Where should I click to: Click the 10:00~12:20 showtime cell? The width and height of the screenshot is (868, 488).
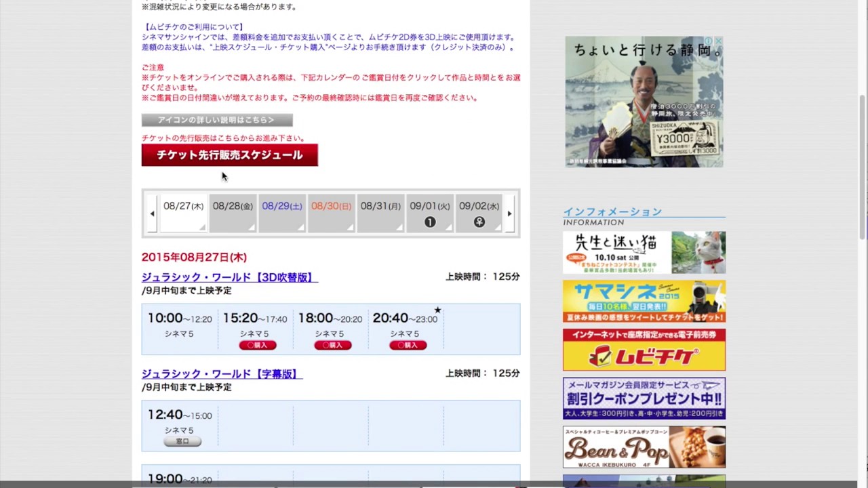pos(180,329)
